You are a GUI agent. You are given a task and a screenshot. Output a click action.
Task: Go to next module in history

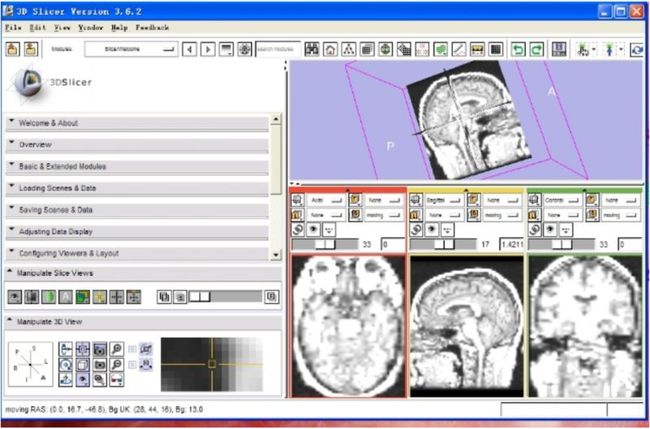pyautogui.click(x=208, y=50)
